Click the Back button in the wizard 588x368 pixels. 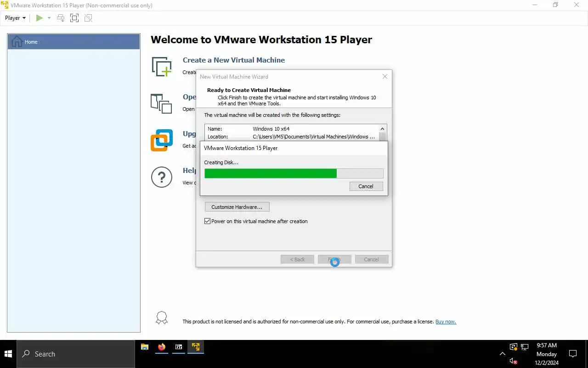297,259
